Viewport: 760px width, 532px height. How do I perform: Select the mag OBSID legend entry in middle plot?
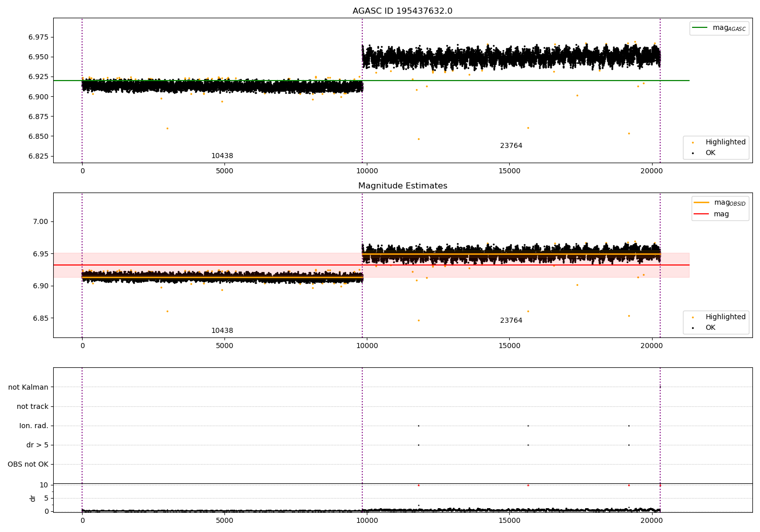(719, 203)
